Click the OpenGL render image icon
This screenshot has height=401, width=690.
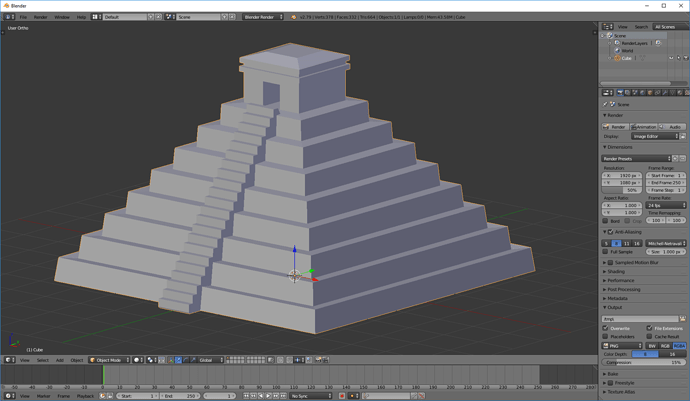pos(318,360)
